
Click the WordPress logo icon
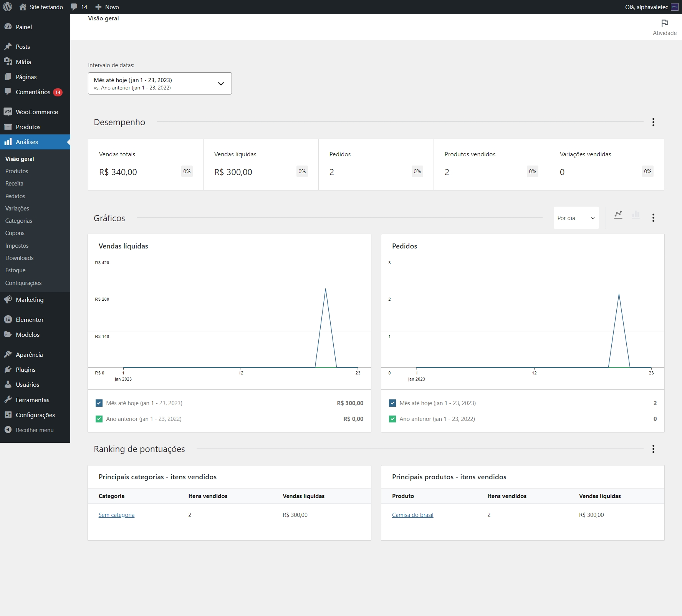pyautogui.click(x=8, y=7)
